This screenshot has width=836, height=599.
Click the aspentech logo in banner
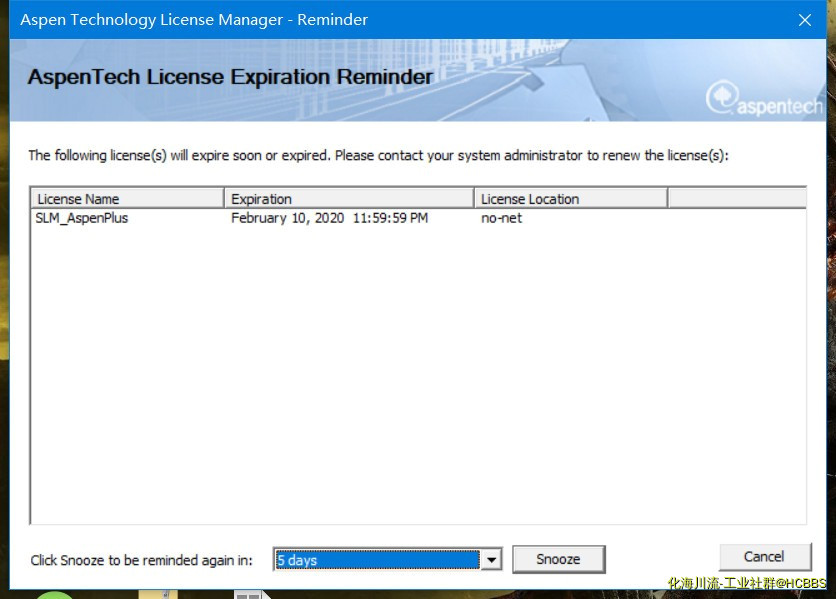tap(765, 98)
